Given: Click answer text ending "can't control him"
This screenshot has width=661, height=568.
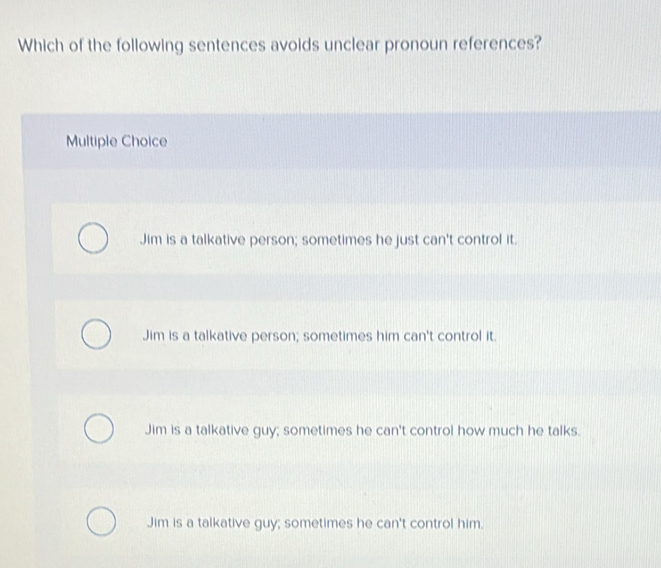Looking at the screenshot, I should [315, 523].
